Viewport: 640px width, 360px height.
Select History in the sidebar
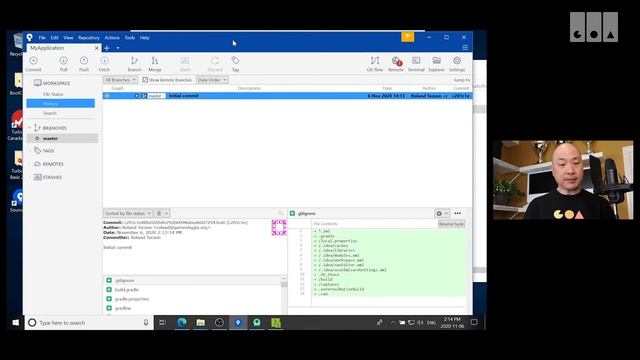coord(60,103)
